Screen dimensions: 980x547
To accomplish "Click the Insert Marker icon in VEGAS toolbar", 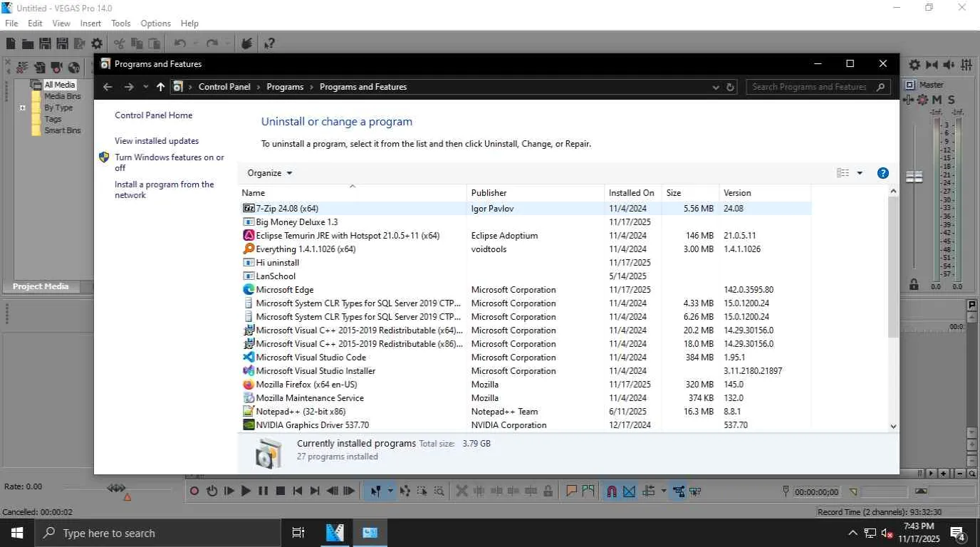I will point(570,491).
